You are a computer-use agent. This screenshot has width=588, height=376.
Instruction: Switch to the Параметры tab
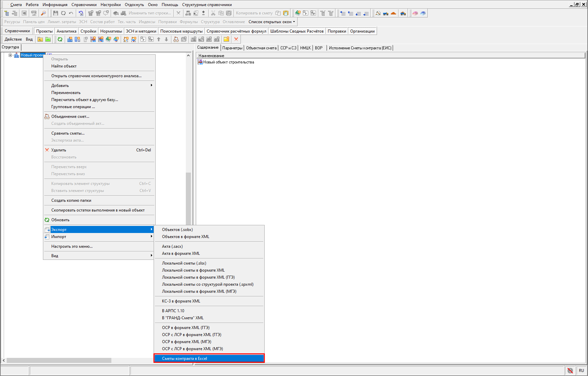tap(232, 48)
